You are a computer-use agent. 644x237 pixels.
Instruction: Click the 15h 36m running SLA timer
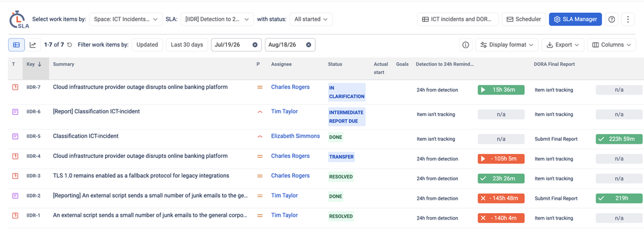click(501, 90)
